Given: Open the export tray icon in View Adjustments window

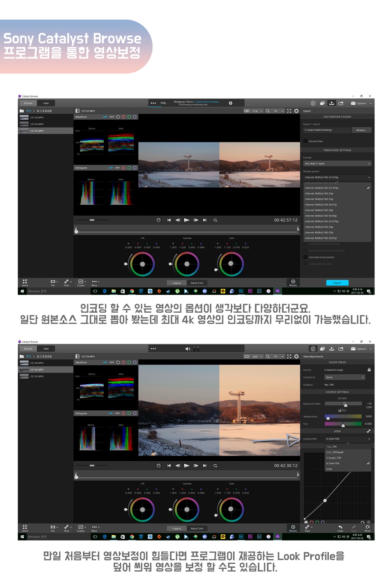Looking at the screenshot, I should (x=331, y=349).
